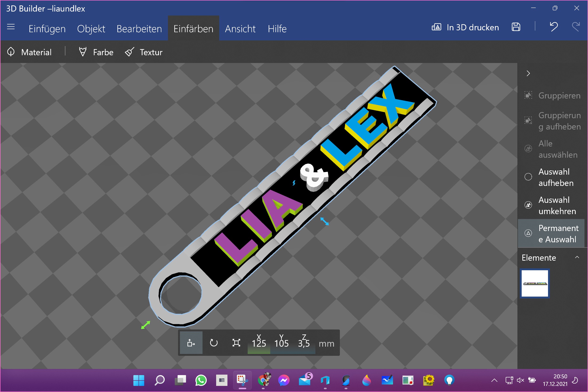588x392 pixels.
Task: Open the Objekt tab
Action: (91, 29)
